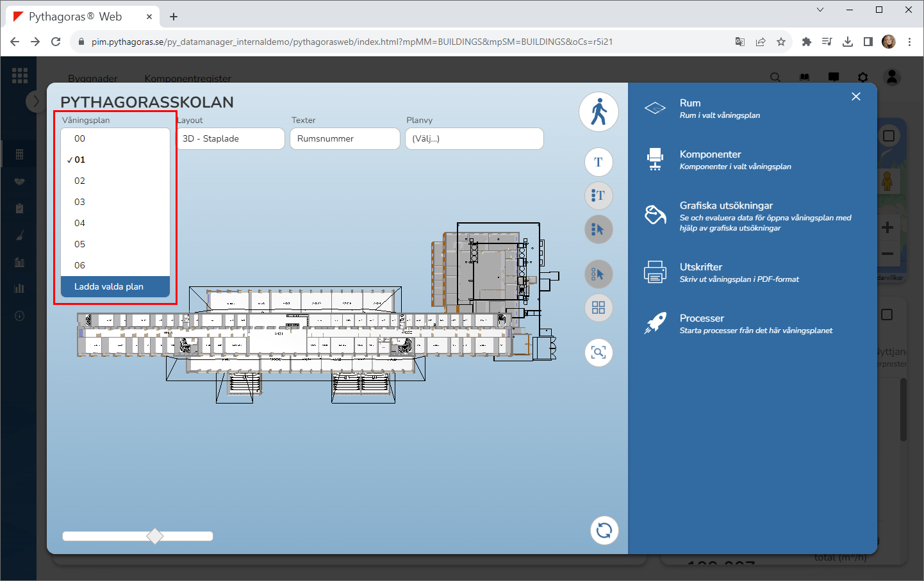Select floor 04 in Våningsplan list

80,223
